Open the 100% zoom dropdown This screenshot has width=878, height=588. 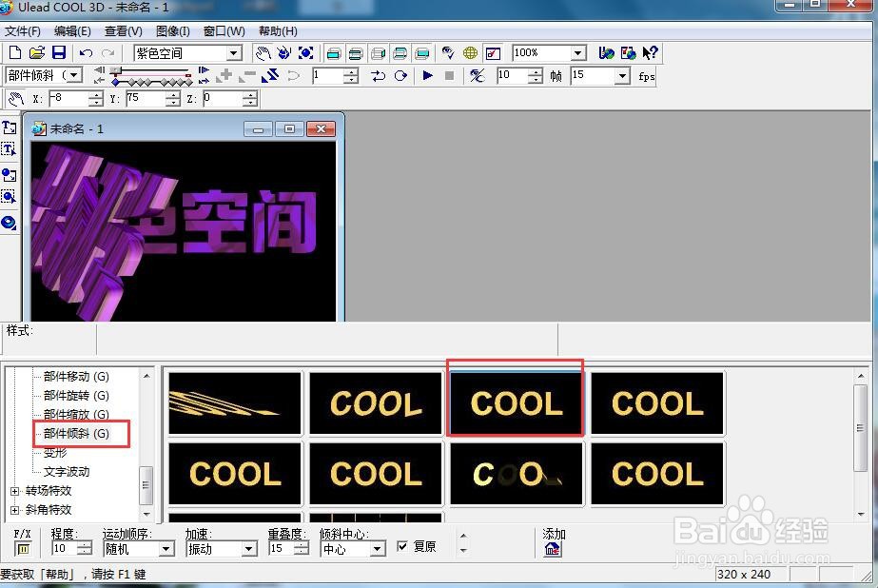[578, 53]
